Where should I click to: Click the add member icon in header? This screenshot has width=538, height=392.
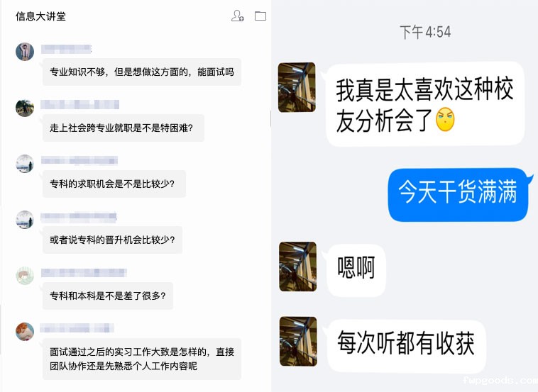(x=238, y=16)
